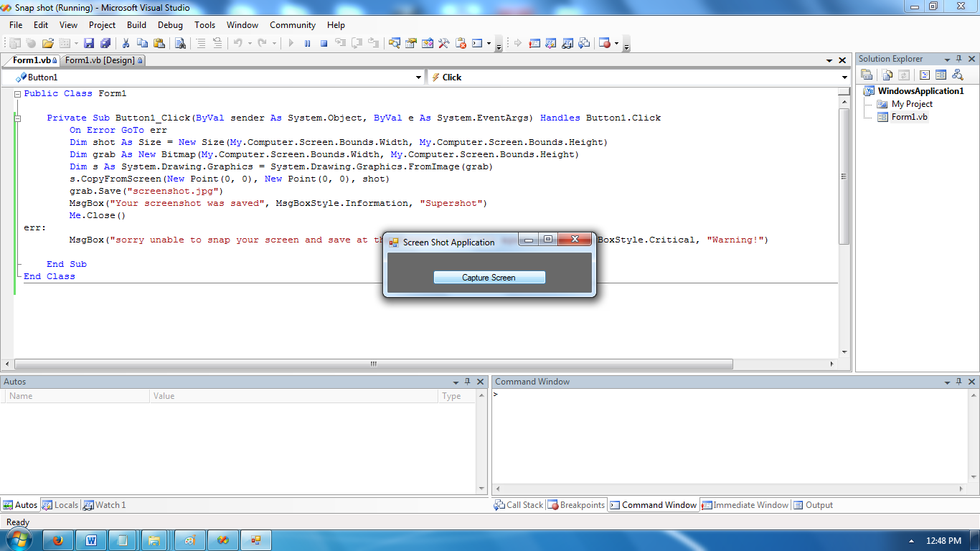The width and height of the screenshot is (980, 551).
Task: Open the Community menu
Action: [293, 24]
